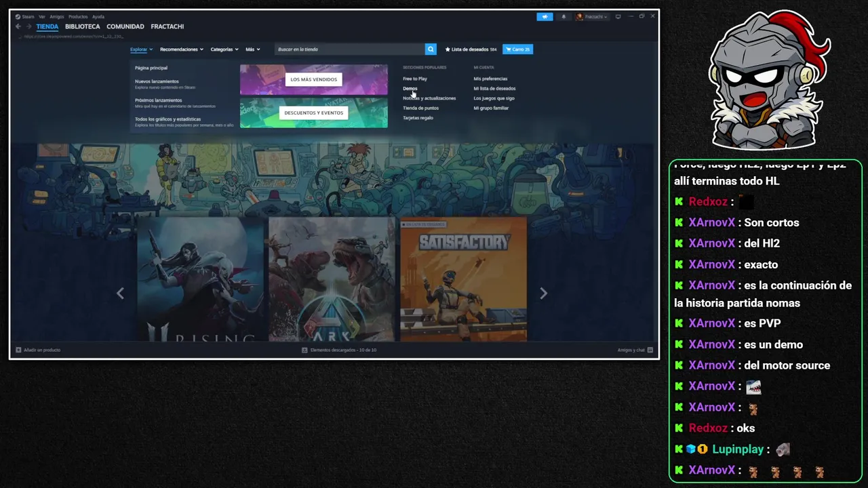Expand the Recomendaciones dropdown
The height and width of the screenshot is (488, 868).
tap(182, 49)
